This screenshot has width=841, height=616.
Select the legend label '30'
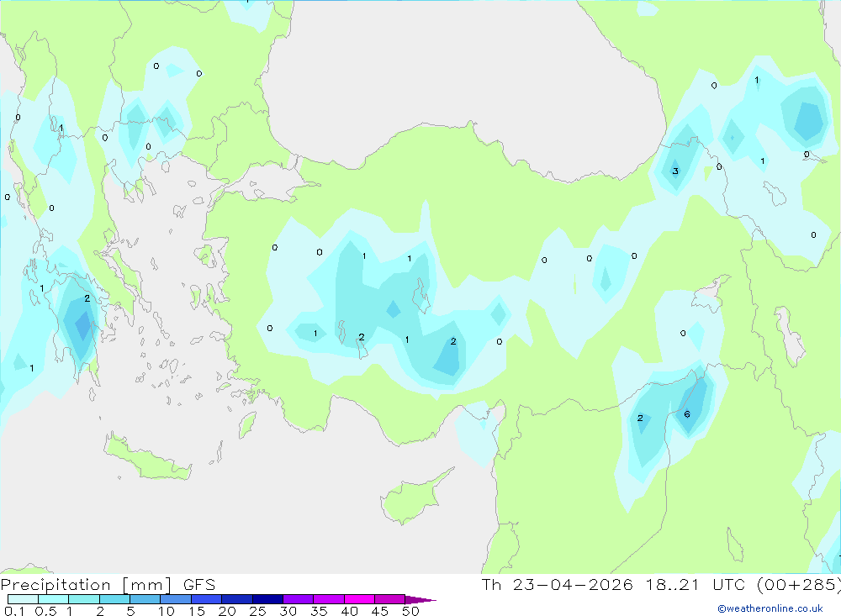[x=288, y=611]
